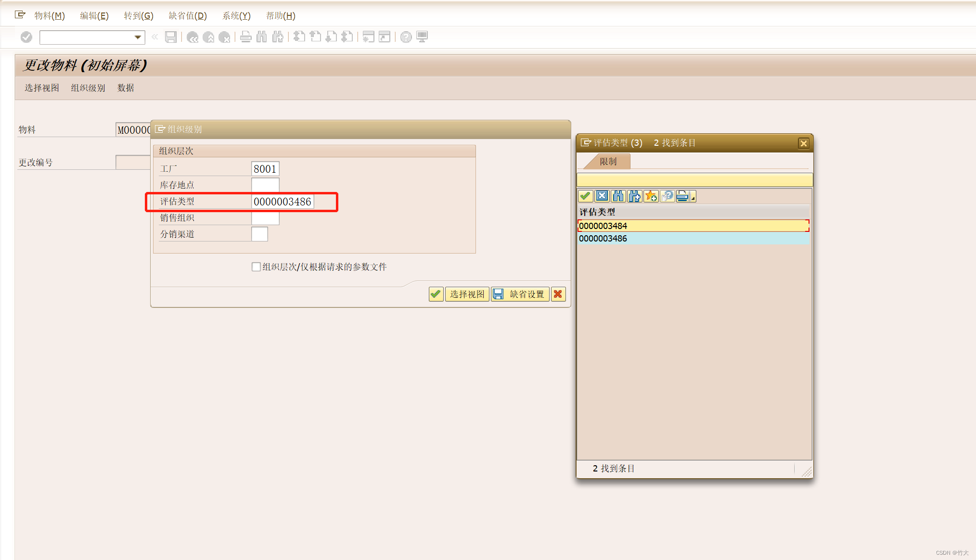Click the 选择视图 button in dialog
Viewport: 976px width, 560px height.
click(467, 294)
